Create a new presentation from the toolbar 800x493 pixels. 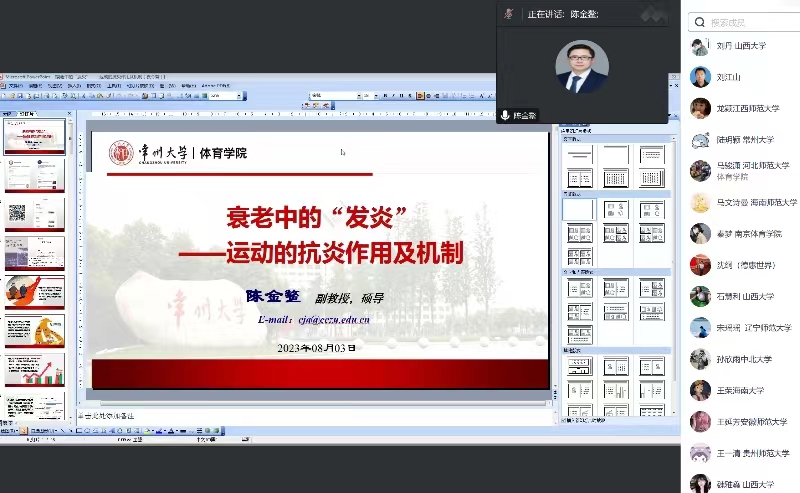[x=4, y=96]
